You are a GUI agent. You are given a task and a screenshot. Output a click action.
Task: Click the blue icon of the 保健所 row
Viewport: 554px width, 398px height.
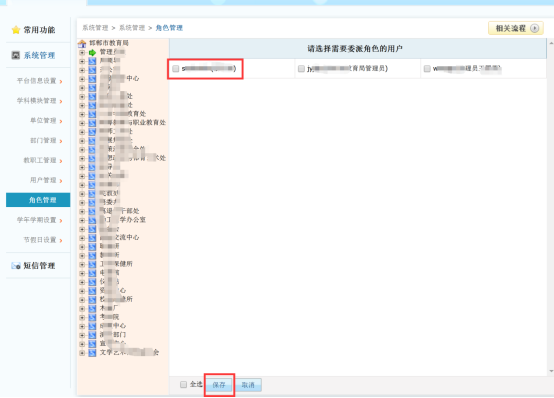pyautogui.click(x=92, y=264)
